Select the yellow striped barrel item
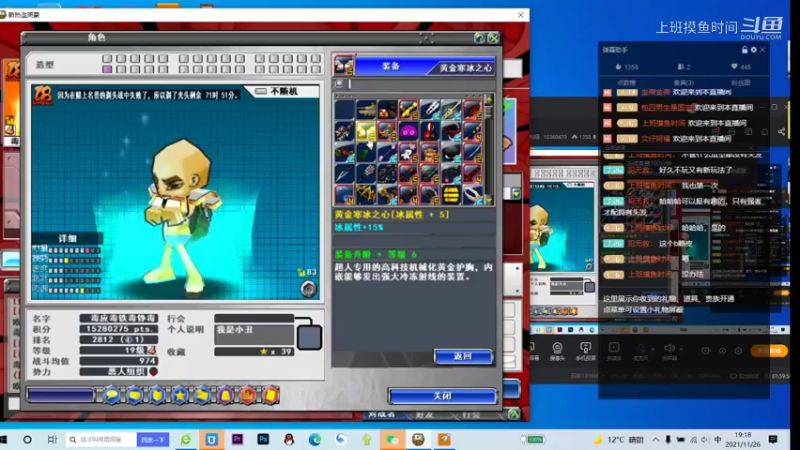The width and height of the screenshot is (800, 450). click(x=451, y=194)
